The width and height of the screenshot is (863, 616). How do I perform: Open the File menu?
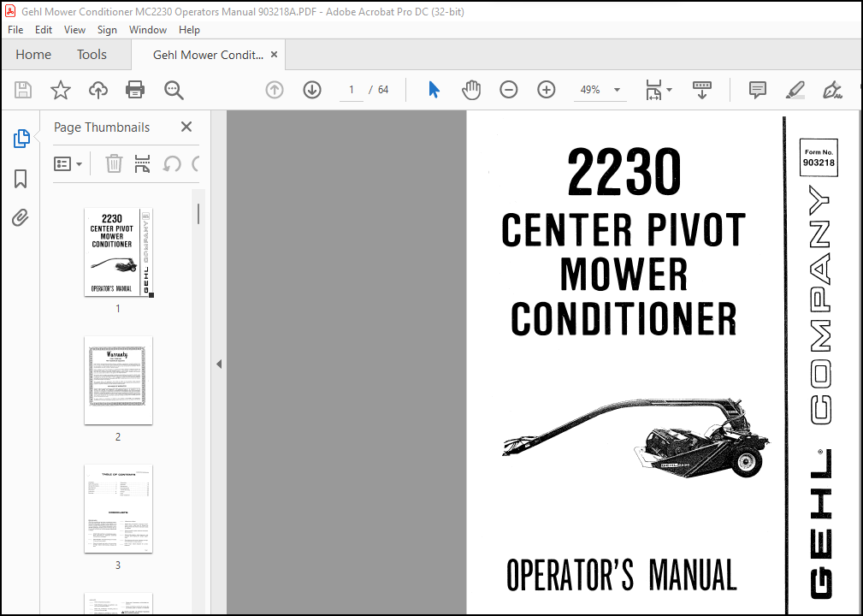pyautogui.click(x=15, y=30)
